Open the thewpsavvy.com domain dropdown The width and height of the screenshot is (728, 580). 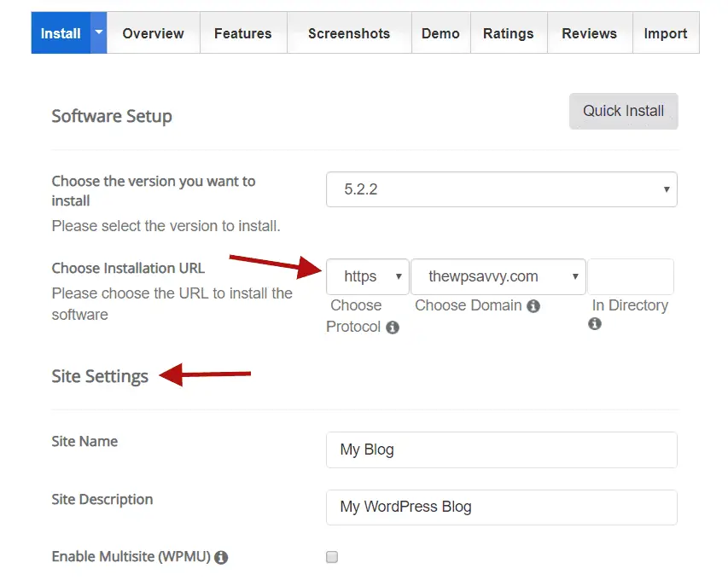[x=498, y=276]
